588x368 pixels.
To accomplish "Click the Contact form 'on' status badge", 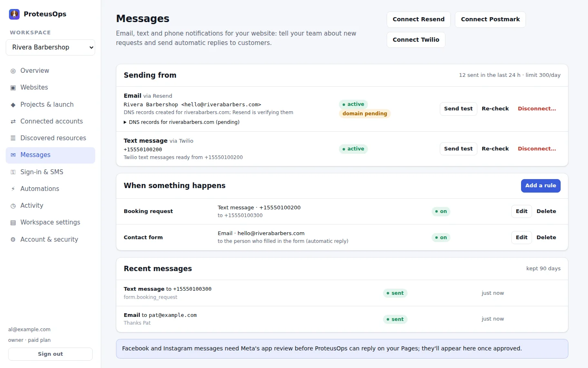I will click(x=441, y=238).
